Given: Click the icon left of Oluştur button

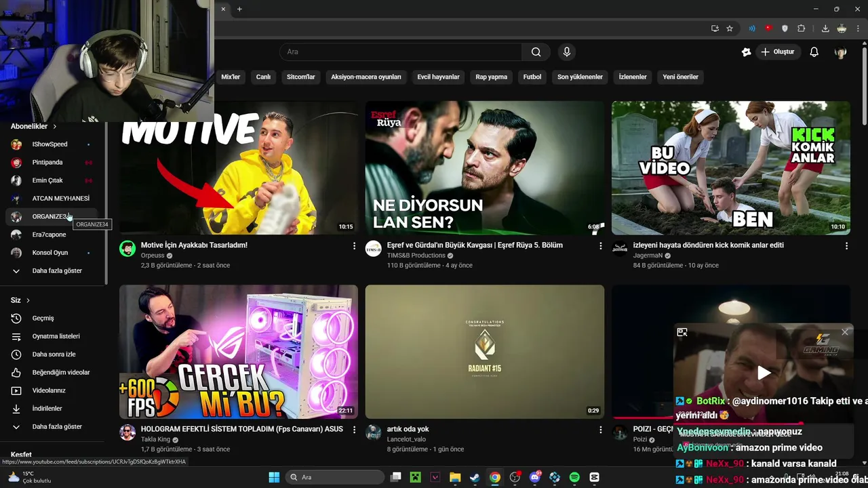Looking at the screenshot, I should click(x=747, y=52).
